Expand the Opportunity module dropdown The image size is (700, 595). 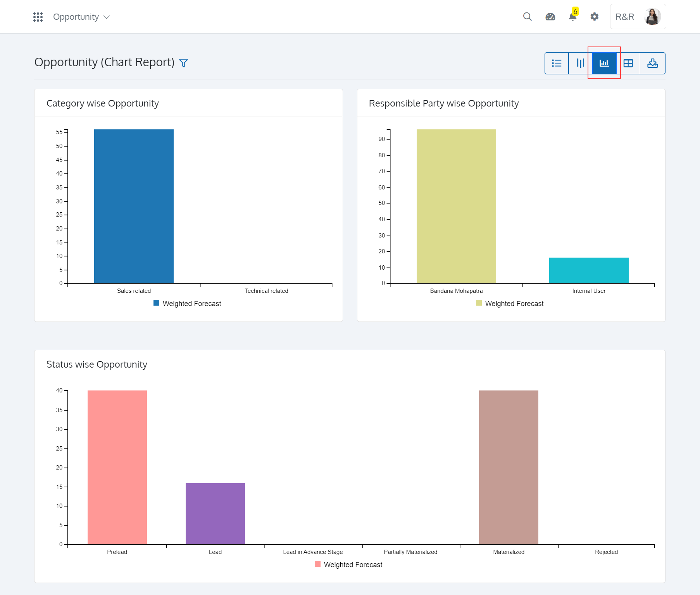[81, 17]
